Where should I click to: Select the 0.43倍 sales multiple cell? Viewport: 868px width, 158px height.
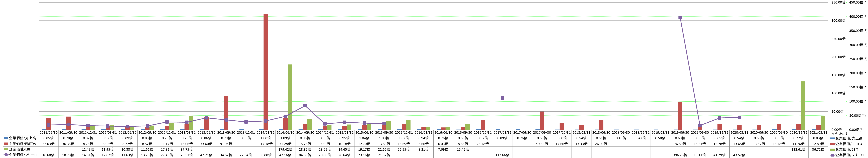(621, 138)
